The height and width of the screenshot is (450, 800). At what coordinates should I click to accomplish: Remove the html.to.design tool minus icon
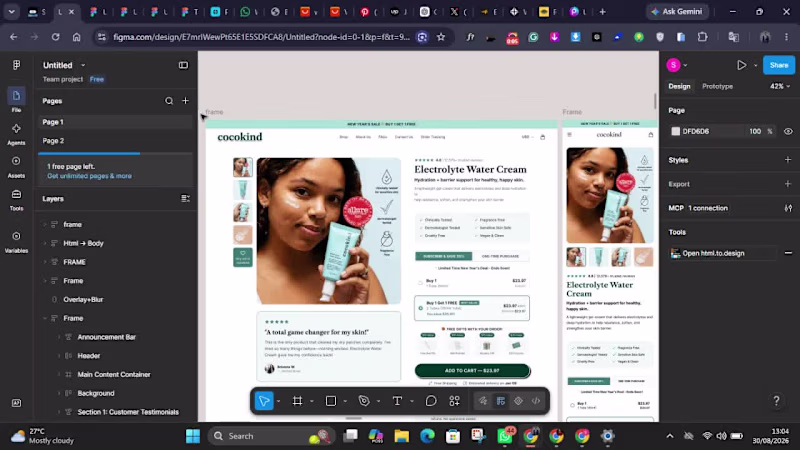pyautogui.click(x=788, y=253)
